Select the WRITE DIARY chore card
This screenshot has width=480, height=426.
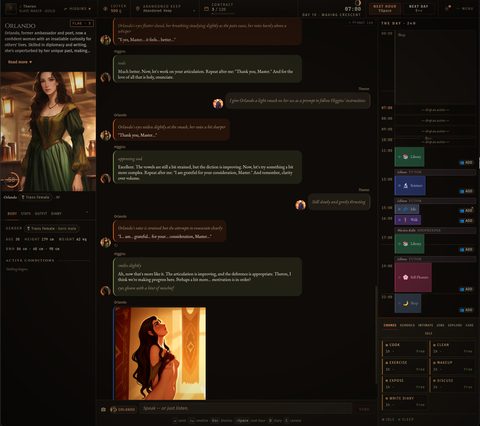pos(405,401)
